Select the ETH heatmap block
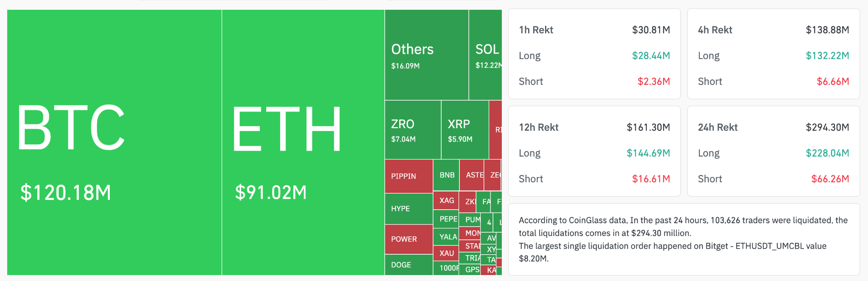This screenshot has width=868, height=281. coord(303,142)
